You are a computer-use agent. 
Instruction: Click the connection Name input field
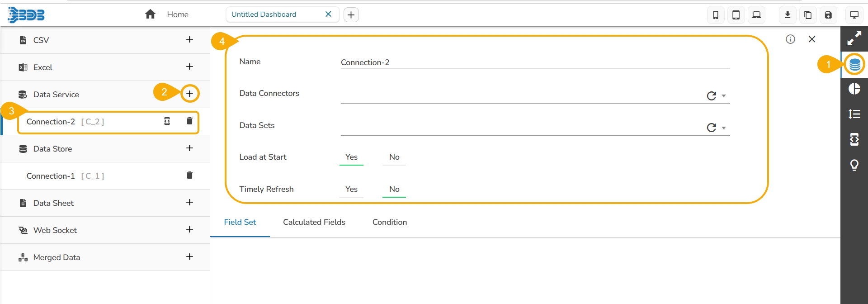click(x=535, y=62)
